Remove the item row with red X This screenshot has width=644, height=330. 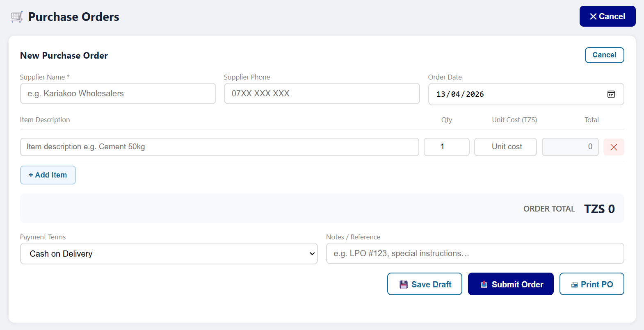pos(613,147)
